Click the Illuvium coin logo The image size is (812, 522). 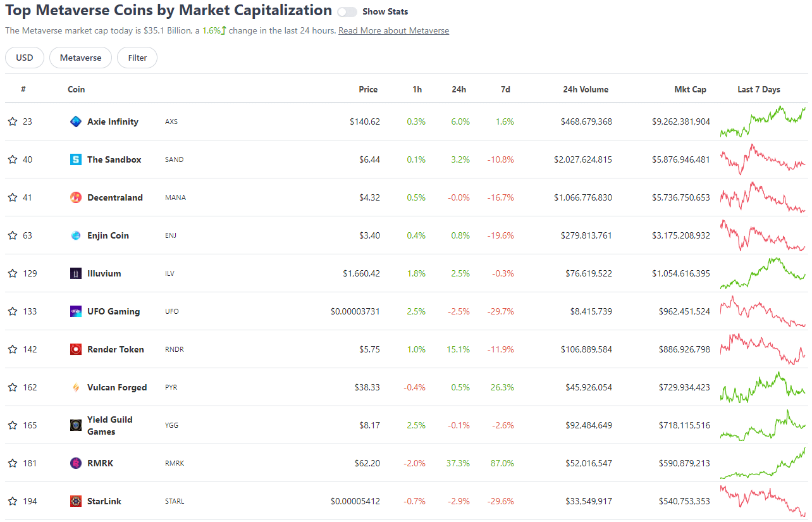[76, 273]
